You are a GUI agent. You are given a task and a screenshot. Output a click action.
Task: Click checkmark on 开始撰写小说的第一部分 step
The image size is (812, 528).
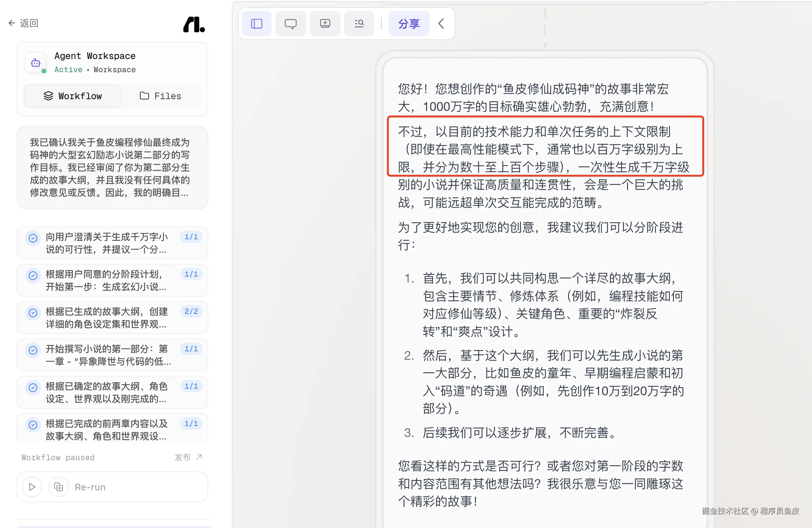click(33, 350)
